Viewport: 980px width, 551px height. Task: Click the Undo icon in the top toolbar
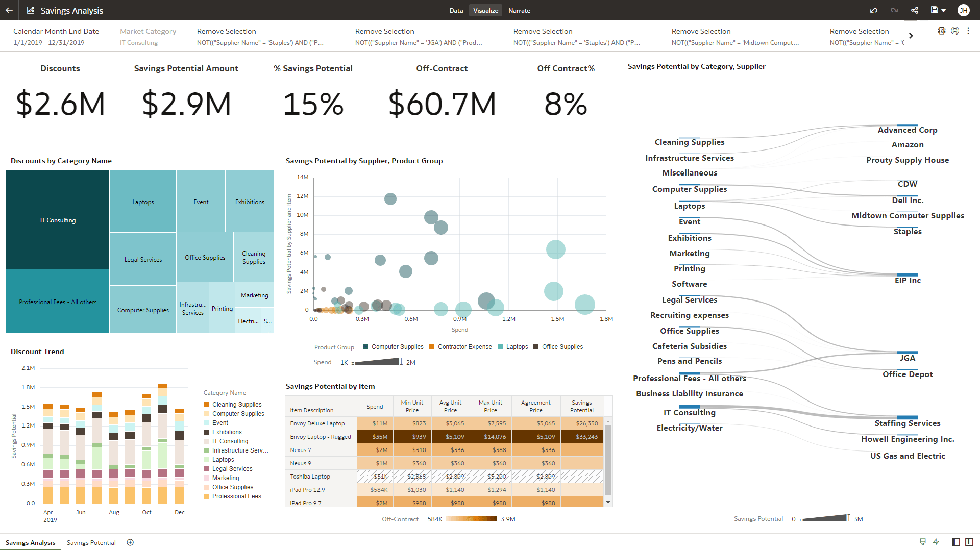tap(874, 10)
